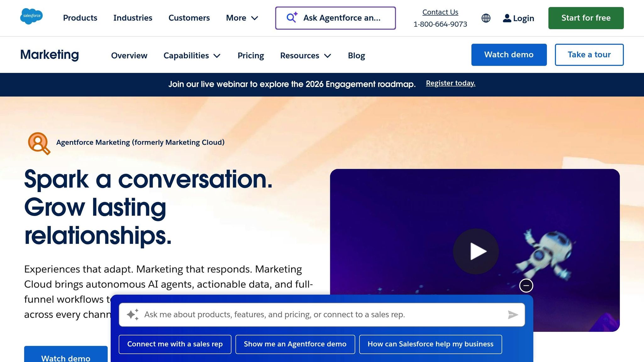Expand the Resources dropdown
This screenshot has height=362, width=644.
[305, 55]
